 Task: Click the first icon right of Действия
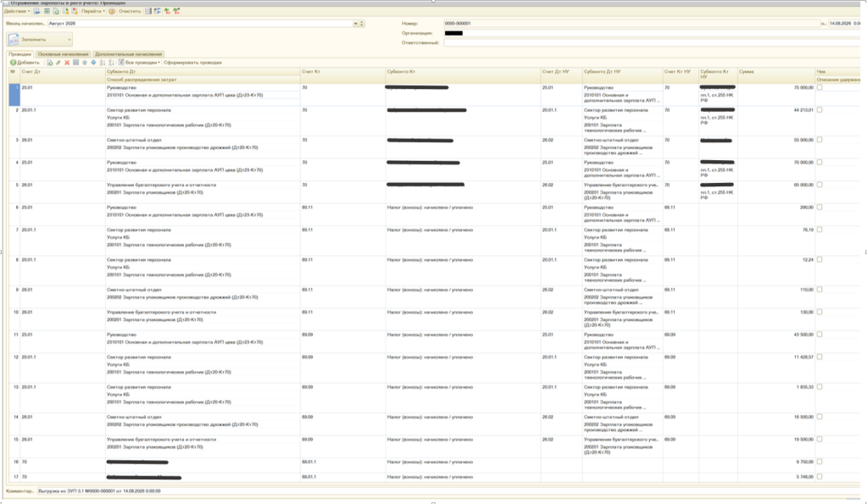36,11
